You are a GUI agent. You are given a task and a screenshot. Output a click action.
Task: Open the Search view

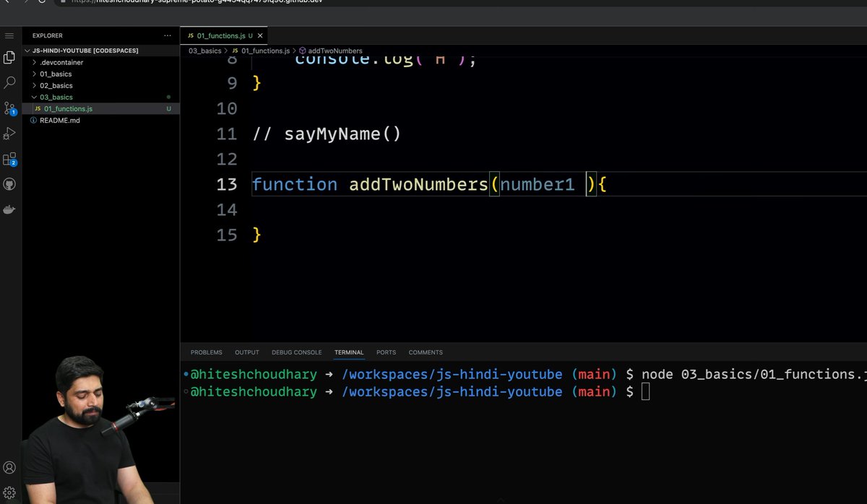click(9, 83)
